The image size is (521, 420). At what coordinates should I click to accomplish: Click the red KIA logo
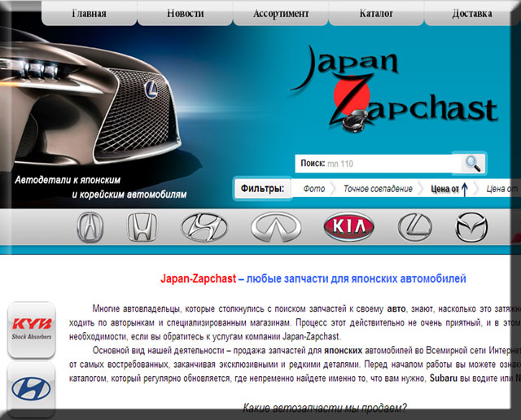tap(349, 226)
